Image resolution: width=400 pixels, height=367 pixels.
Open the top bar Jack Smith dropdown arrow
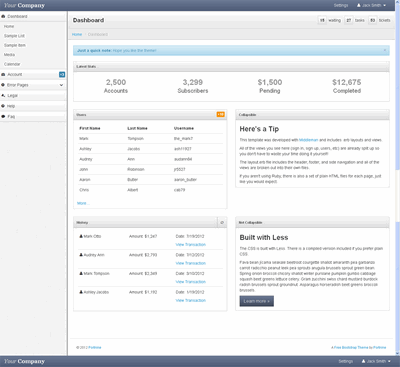tap(384, 6)
